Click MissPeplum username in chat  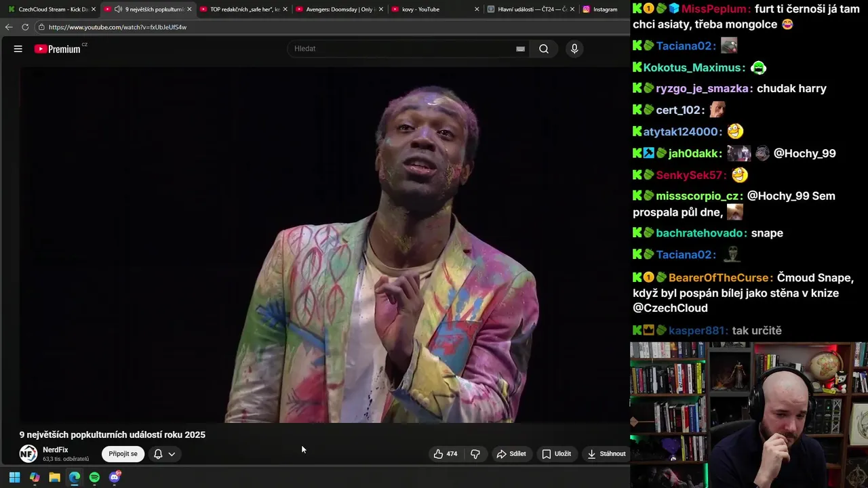(715, 9)
